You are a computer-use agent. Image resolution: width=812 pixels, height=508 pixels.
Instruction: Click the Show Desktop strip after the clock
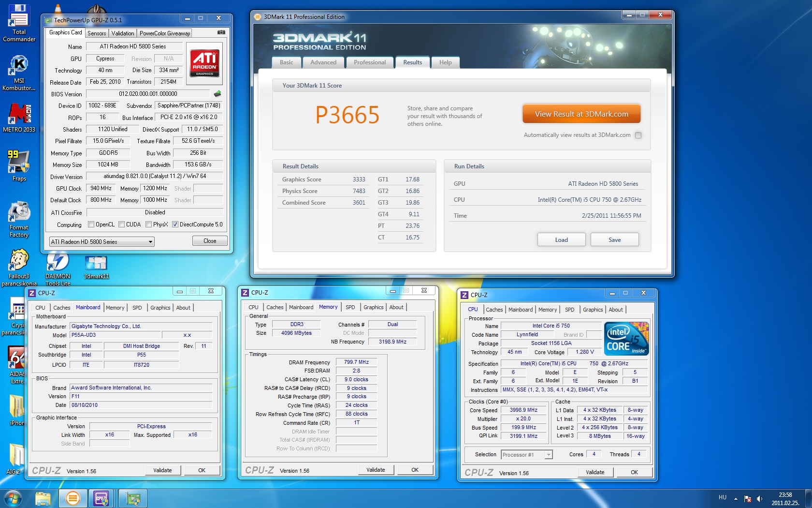click(808, 498)
